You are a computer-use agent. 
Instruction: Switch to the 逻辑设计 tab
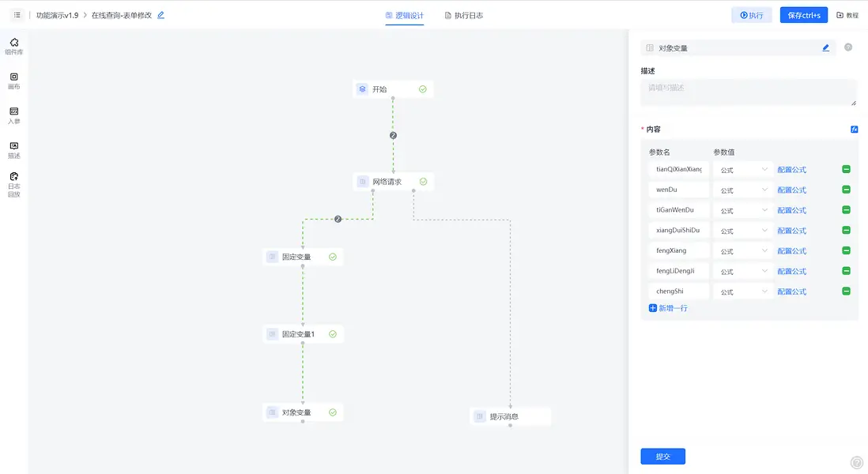click(x=405, y=15)
